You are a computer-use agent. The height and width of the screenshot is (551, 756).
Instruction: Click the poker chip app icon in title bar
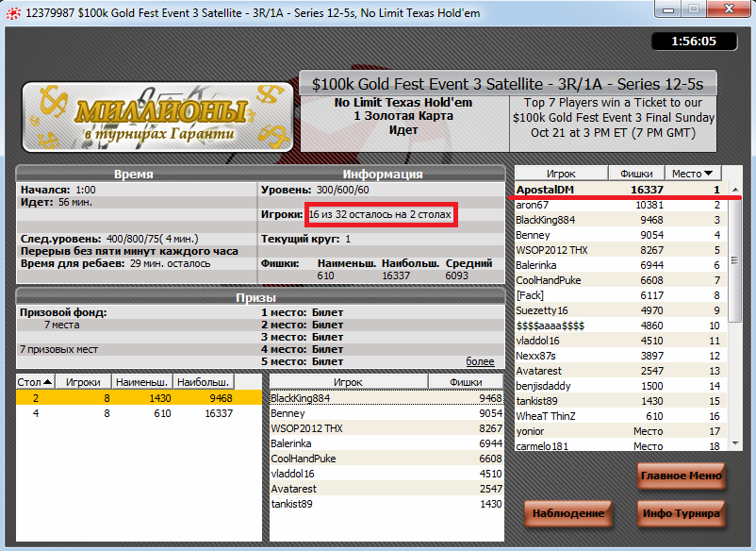(13, 13)
